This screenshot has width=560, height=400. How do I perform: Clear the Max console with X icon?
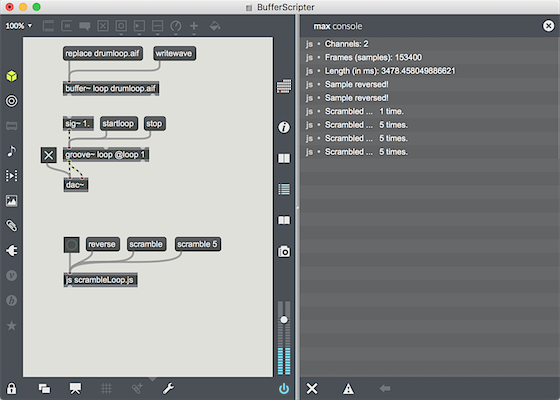pos(312,388)
